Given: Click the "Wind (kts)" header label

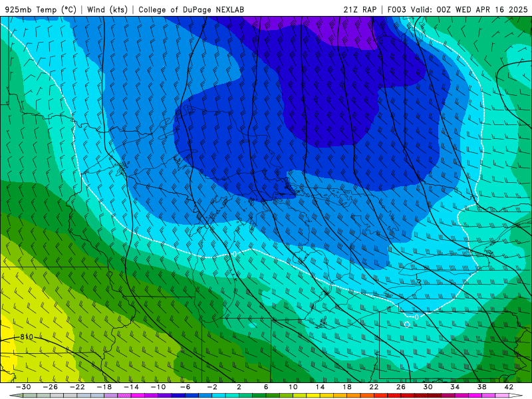Looking at the screenshot, I should tap(107, 9).
